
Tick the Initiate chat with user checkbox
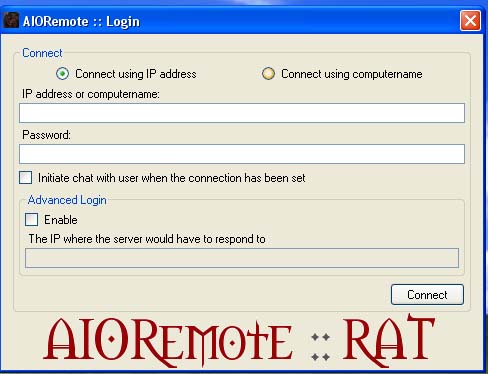pyautogui.click(x=26, y=178)
